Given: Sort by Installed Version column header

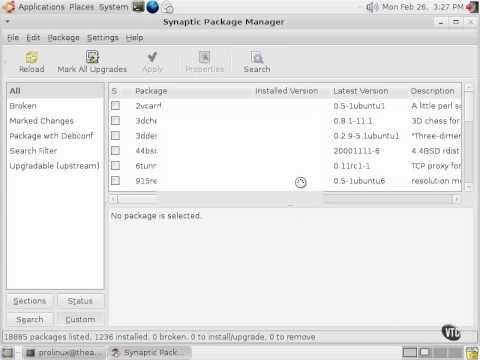Looking at the screenshot, I should coord(287,91).
